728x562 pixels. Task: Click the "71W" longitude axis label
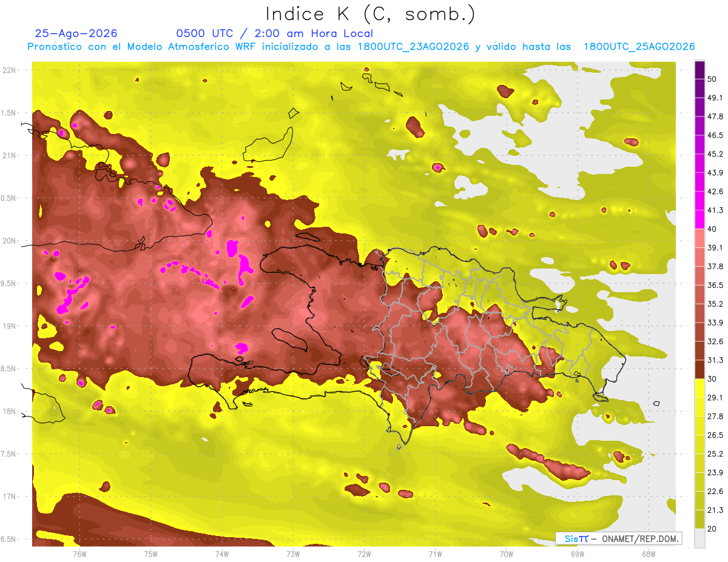(435, 554)
